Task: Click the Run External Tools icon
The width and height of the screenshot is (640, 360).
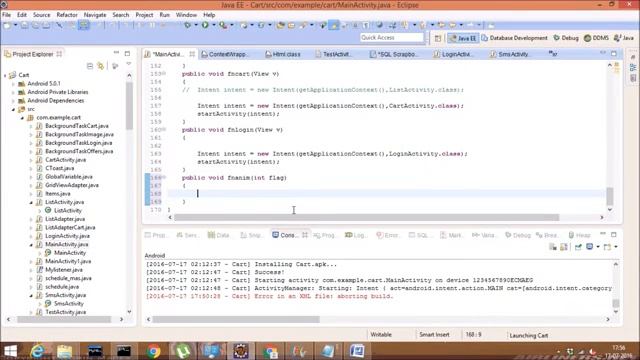Action: [223, 25]
